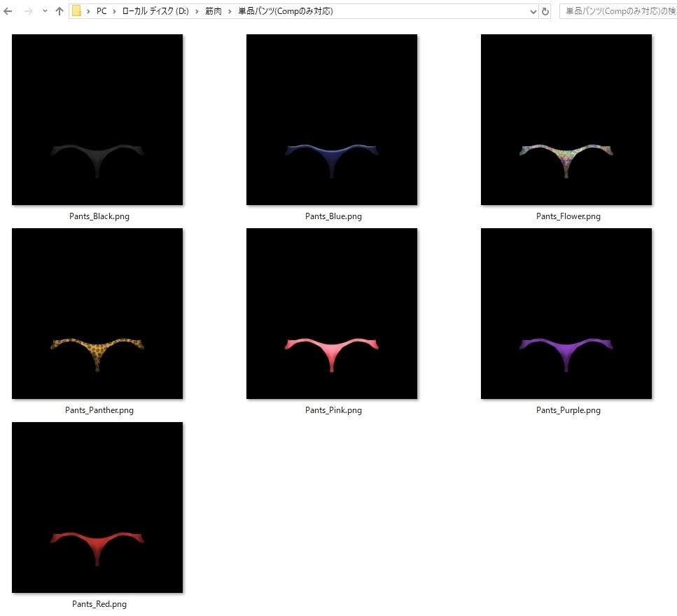Select Pants_Panther.png thumbnail

coord(97,314)
